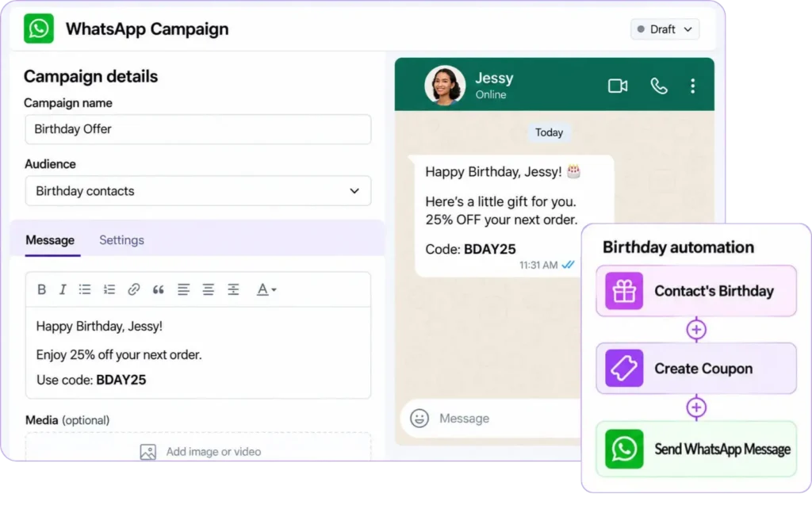
Task: Select the Create Coupon automation step
Action: (x=696, y=369)
